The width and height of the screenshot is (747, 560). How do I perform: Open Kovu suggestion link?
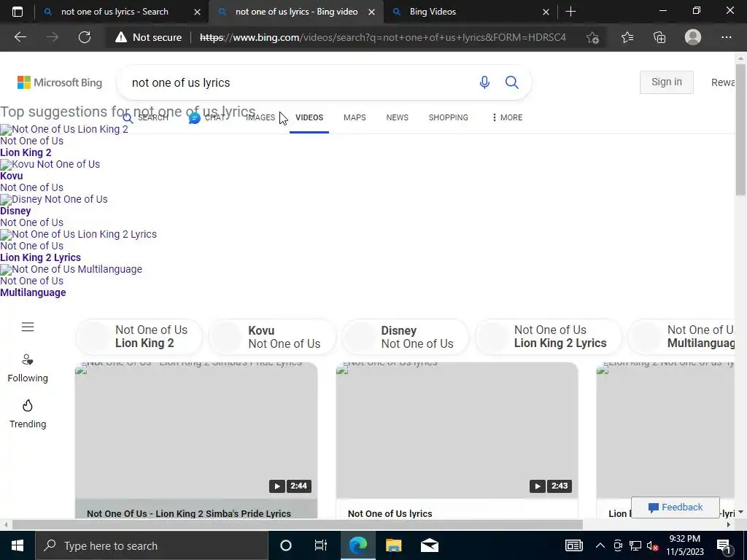point(12,176)
